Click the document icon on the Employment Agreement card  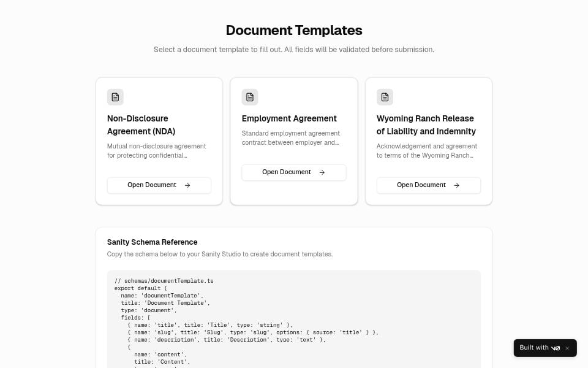[x=250, y=97]
